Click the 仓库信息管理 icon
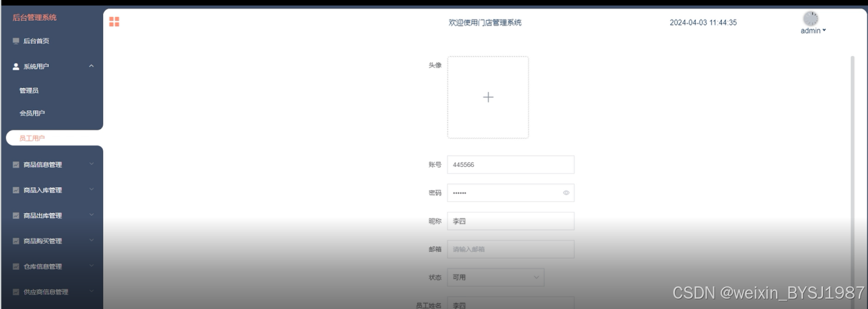 (x=16, y=266)
